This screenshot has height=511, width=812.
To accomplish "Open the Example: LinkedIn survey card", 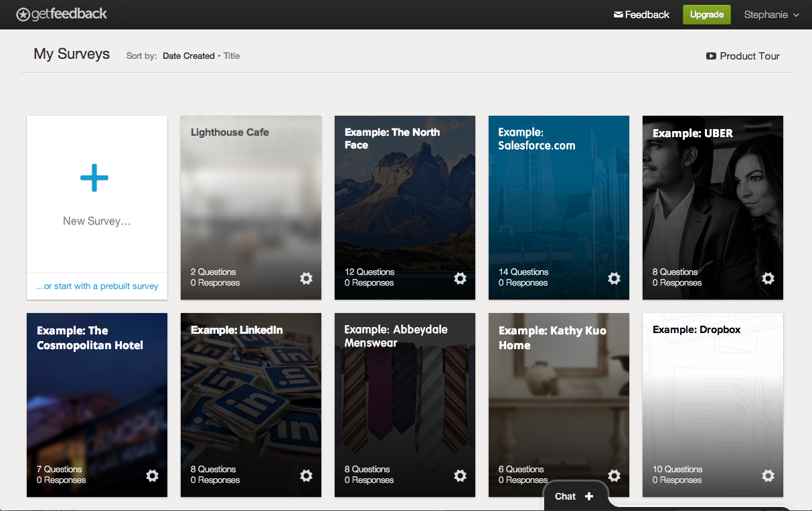I will pos(251,405).
